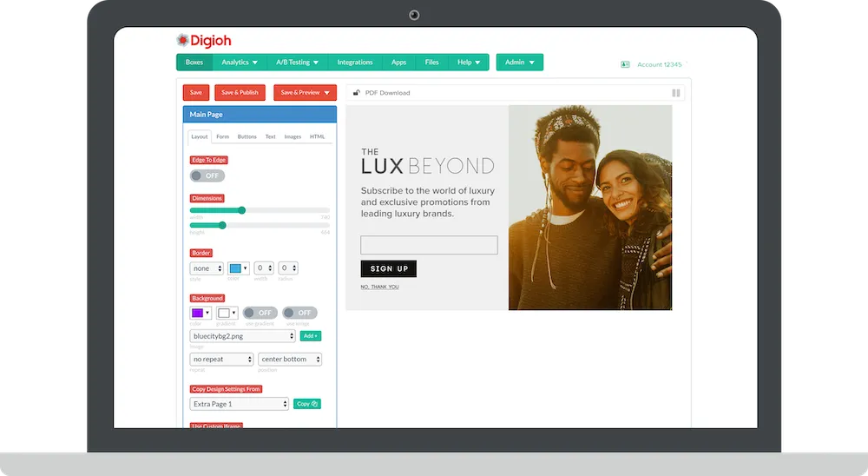Click the SIGN UP button in preview

coord(389,268)
